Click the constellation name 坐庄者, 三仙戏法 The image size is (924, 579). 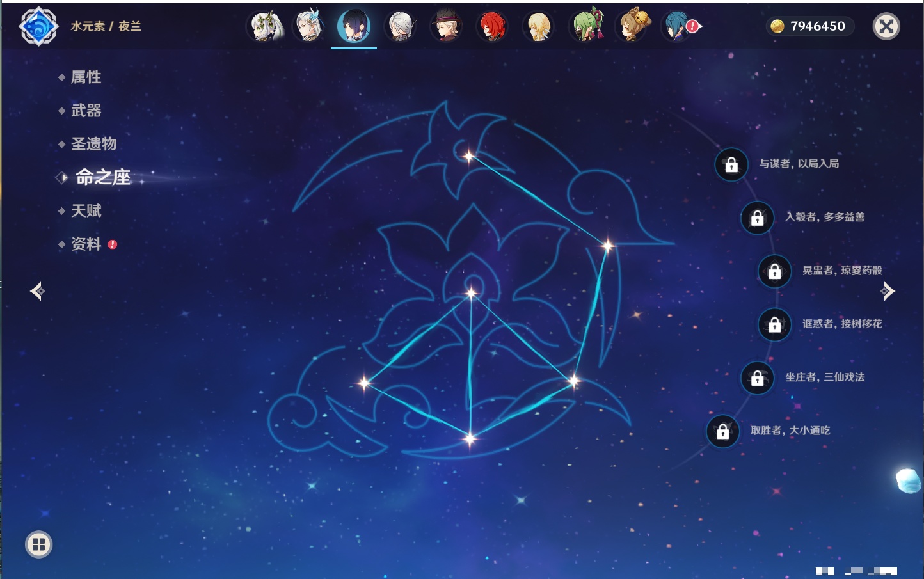[x=825, y=377]
